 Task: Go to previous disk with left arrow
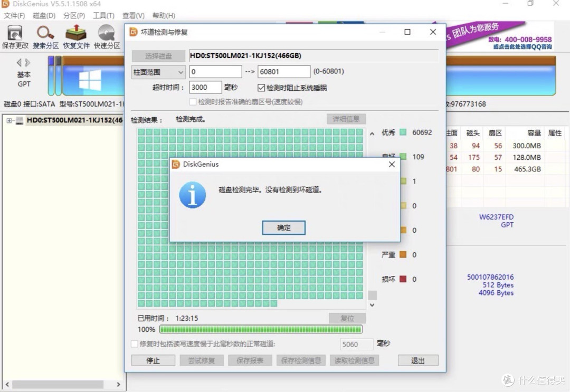point(19,63)
